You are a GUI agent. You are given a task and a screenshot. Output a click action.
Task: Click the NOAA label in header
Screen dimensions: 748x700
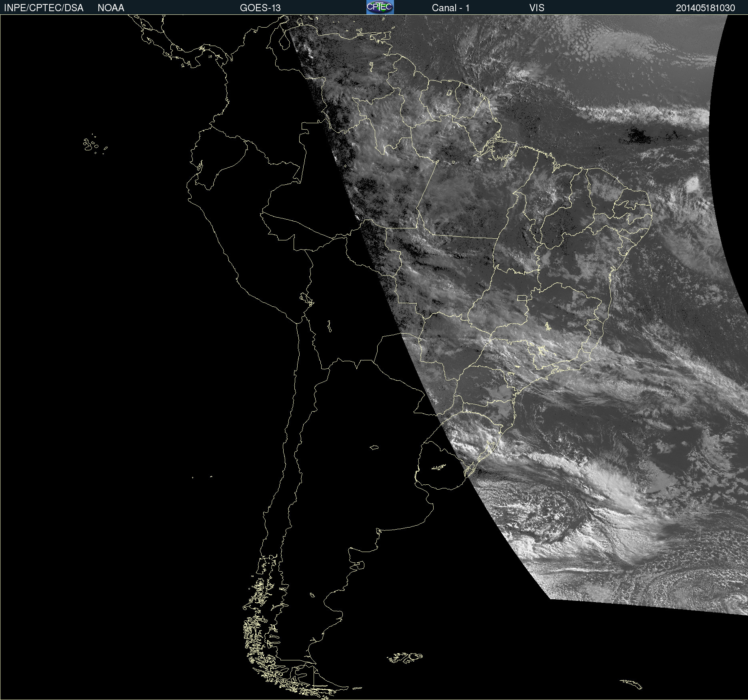[111, 8]
